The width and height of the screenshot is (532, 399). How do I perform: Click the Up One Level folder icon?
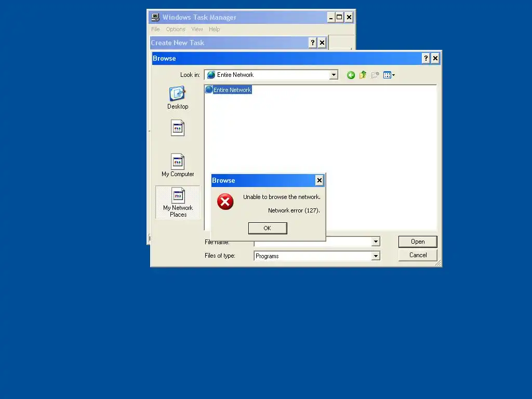point(363,75)
